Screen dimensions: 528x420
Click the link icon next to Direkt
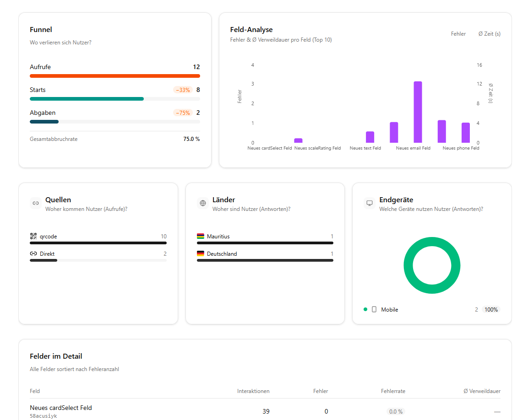pos(33,253)
